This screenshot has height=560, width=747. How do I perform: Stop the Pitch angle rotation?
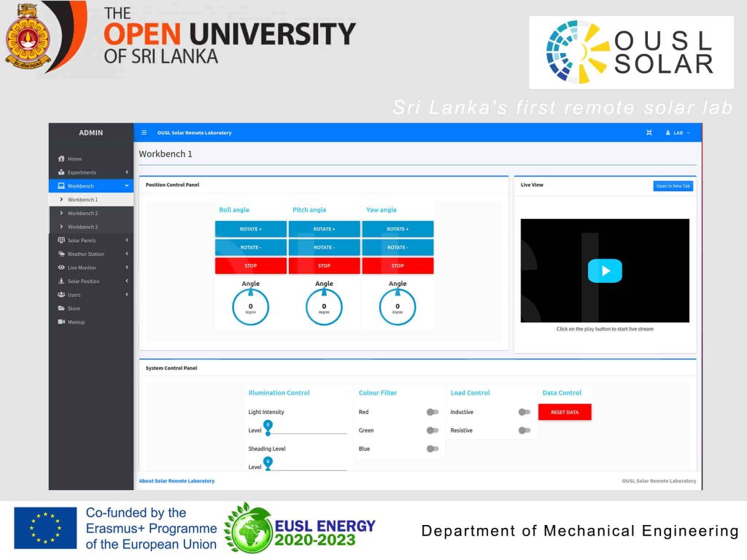(324, 265)
